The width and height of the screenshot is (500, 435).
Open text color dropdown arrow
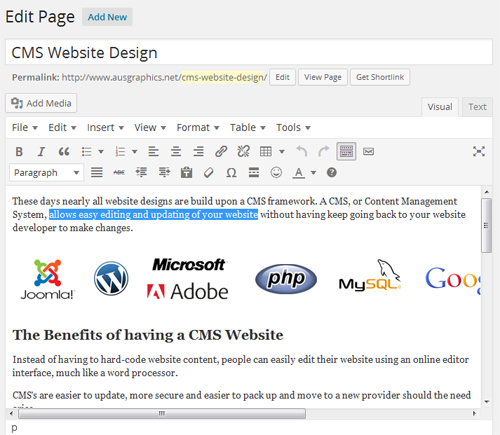point(313,173)
